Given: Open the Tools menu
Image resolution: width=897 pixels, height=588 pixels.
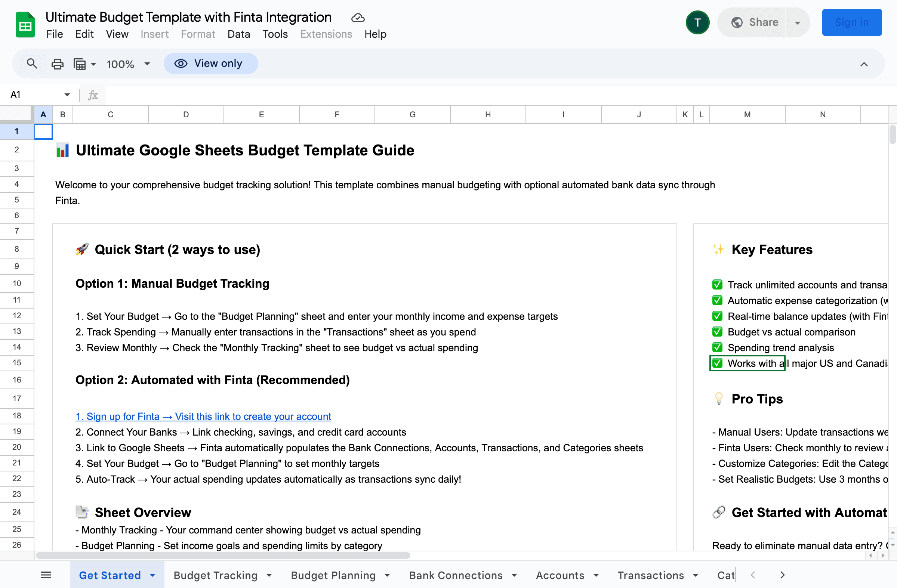Looking at the screenshot, I should [x=275, y=34].
